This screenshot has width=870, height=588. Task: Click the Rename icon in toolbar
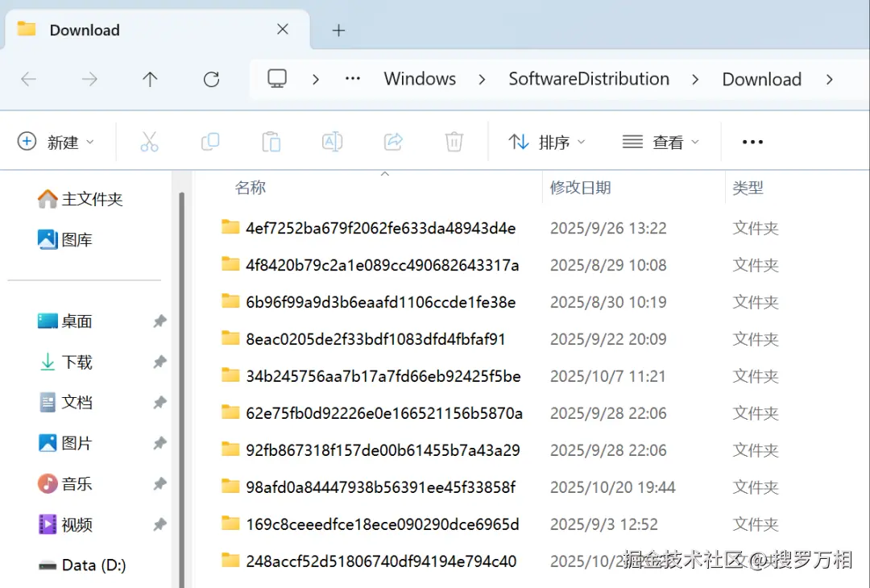click(x=332, y=142)
